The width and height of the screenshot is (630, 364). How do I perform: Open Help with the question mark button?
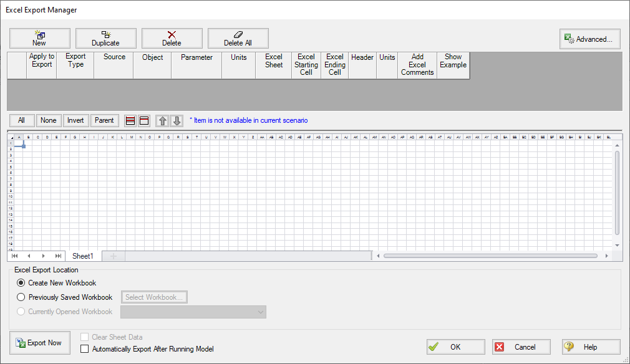coord(590,347)
